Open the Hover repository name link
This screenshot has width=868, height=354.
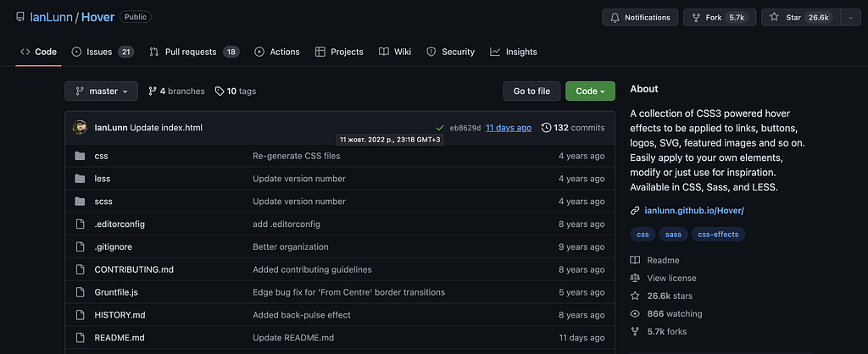pos(98,17)
